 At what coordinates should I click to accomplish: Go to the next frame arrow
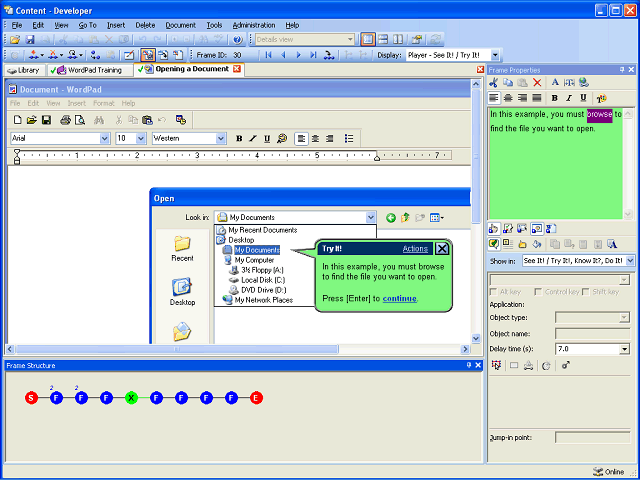[x=298, y=55]
